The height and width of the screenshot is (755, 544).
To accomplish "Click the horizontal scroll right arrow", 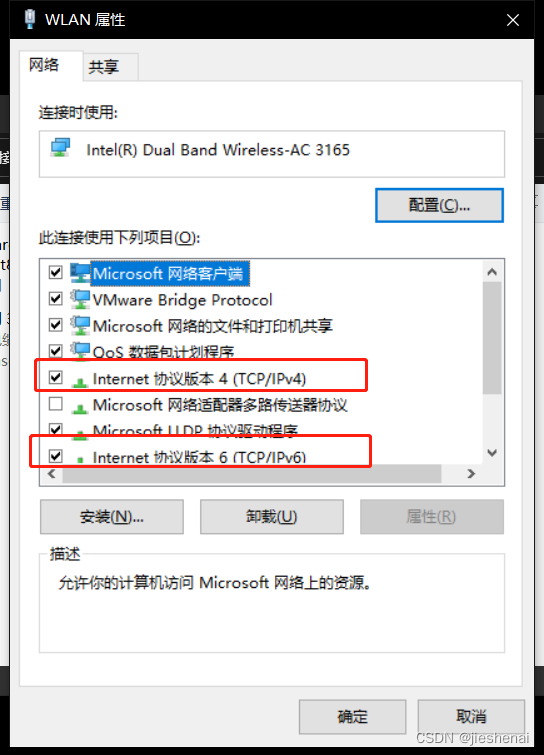I will pyautogui.click(x=471, y=474).
